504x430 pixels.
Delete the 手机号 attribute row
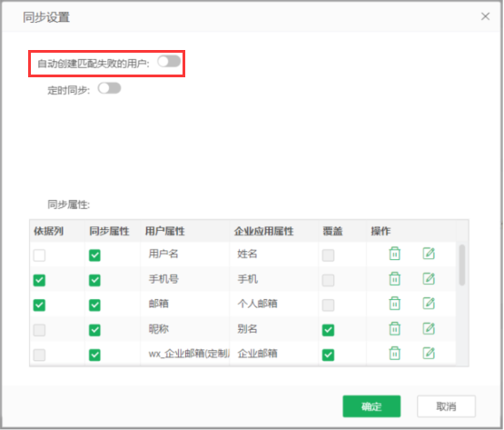pos(395,279)
